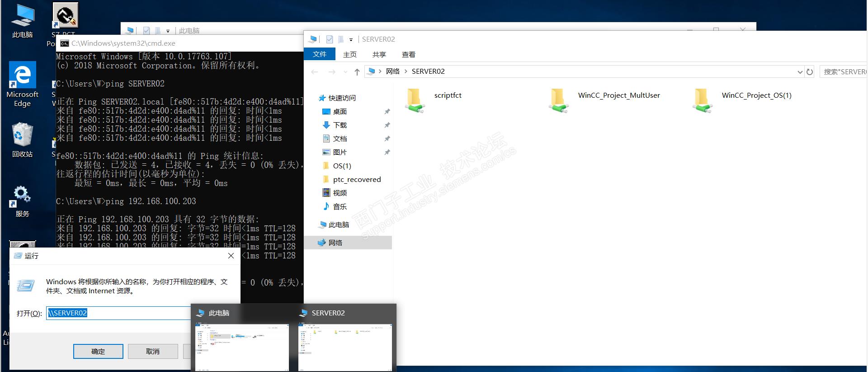Click the 搜索"SERVER02" search box
Viewport: 868px width, 372px height.
[844, 72]
